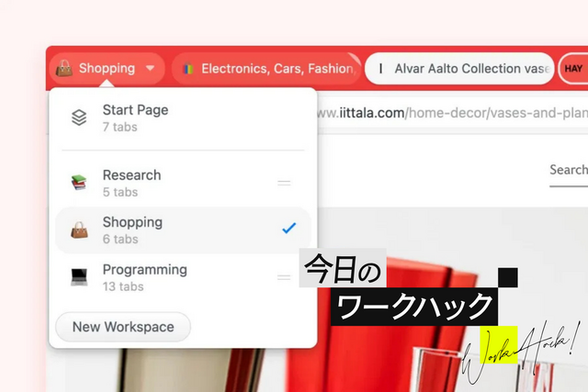Switch to the Electronics, Cars, Fashion tab

[x=266, y=69]
